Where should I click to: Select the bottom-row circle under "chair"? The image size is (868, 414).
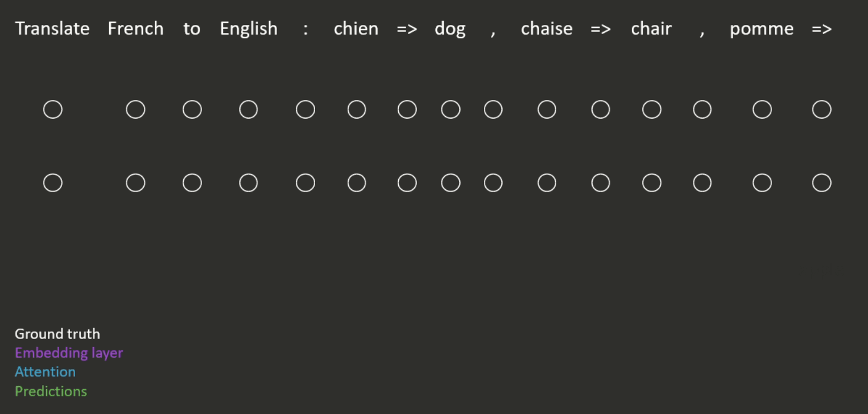point(652,183)
